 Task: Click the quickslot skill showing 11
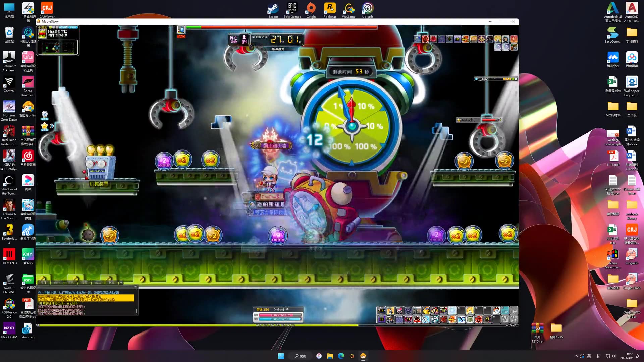pyautogui.click(x=408, y=319)
